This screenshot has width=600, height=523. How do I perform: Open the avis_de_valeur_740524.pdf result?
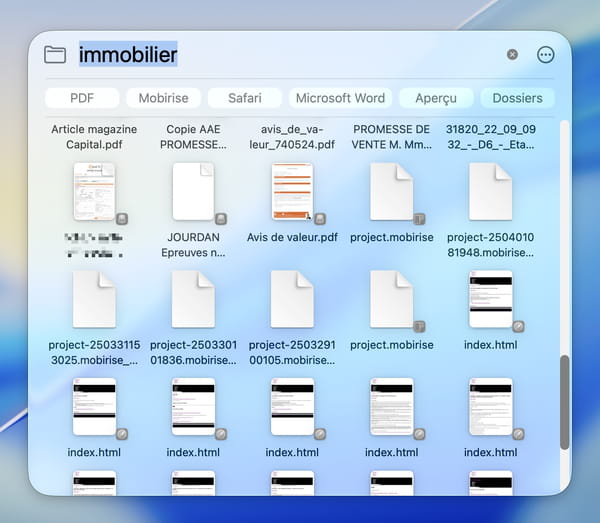(x=293, y=137)
